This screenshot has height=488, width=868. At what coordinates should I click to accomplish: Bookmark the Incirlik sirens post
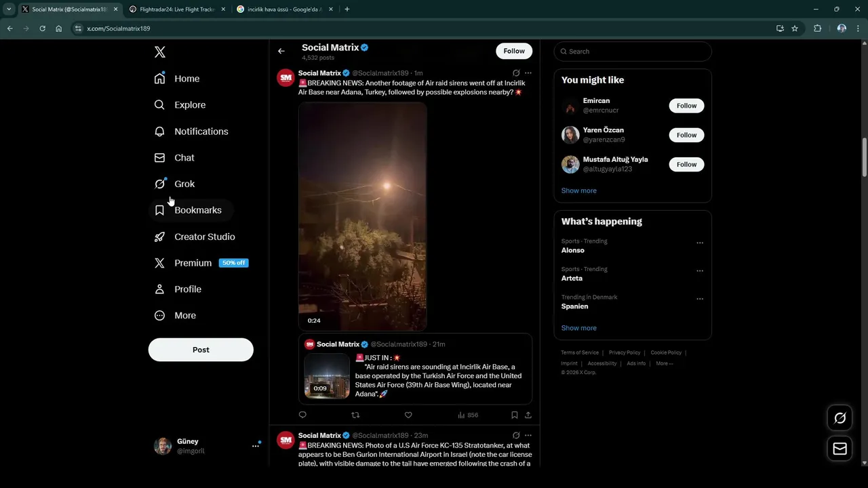515,415
